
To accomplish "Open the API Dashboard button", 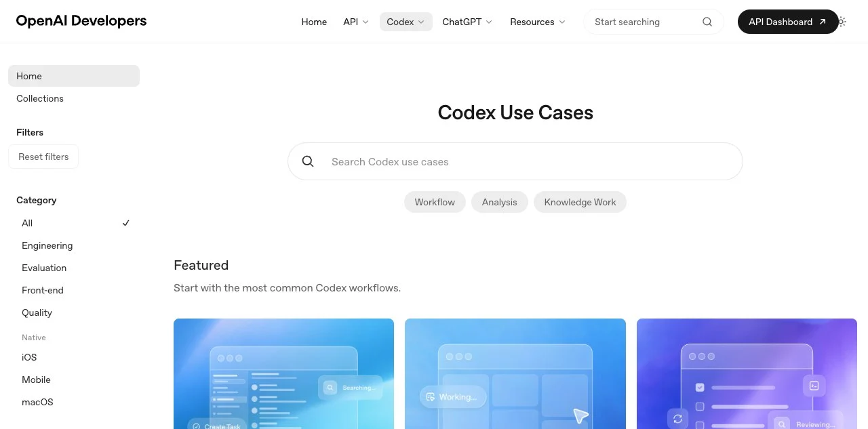I will click(x=787, y=22).
